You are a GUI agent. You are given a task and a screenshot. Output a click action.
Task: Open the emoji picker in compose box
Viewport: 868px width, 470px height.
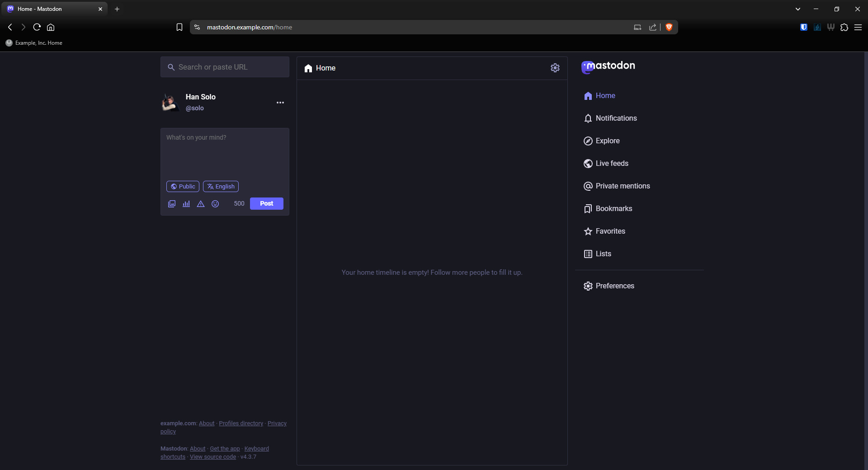(x=215, y=204)
